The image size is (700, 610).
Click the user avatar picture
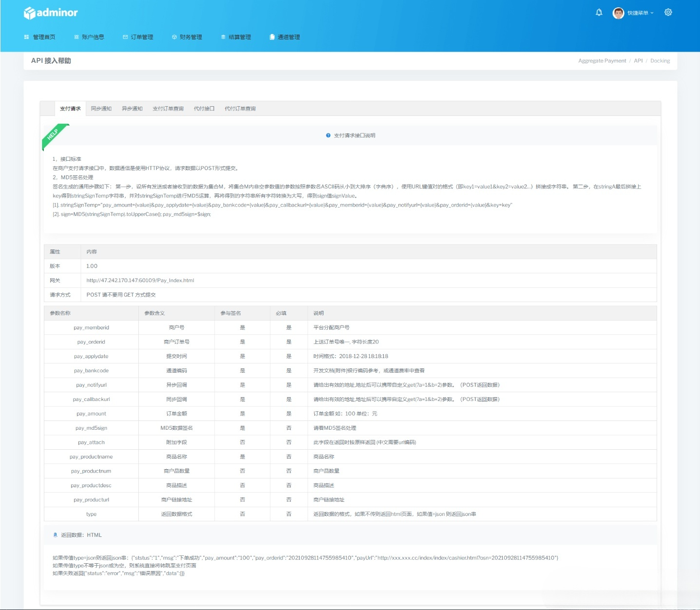click(618, 13)
